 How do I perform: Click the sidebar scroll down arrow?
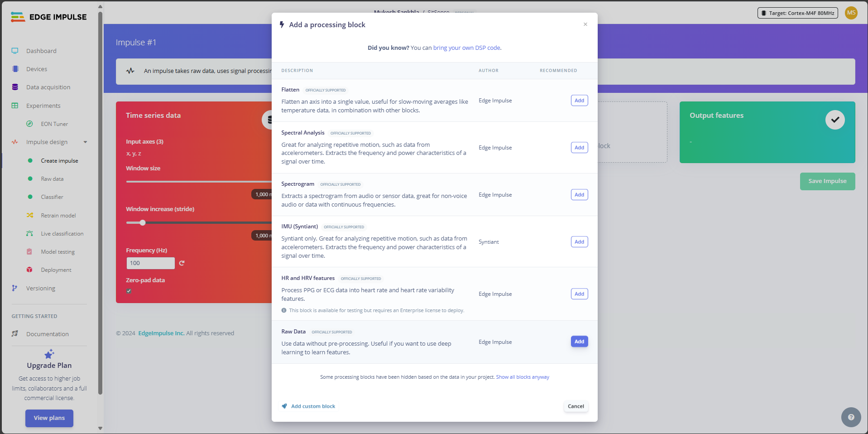click(100, 428)
